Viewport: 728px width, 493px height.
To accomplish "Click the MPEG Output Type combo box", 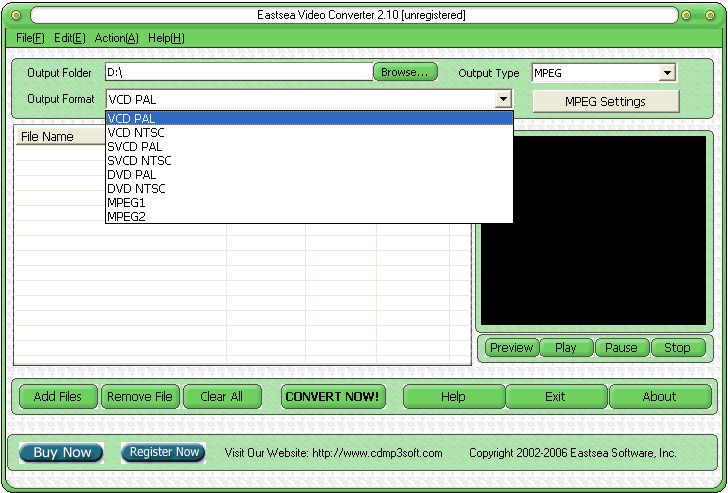I will [x=604, y=73].
